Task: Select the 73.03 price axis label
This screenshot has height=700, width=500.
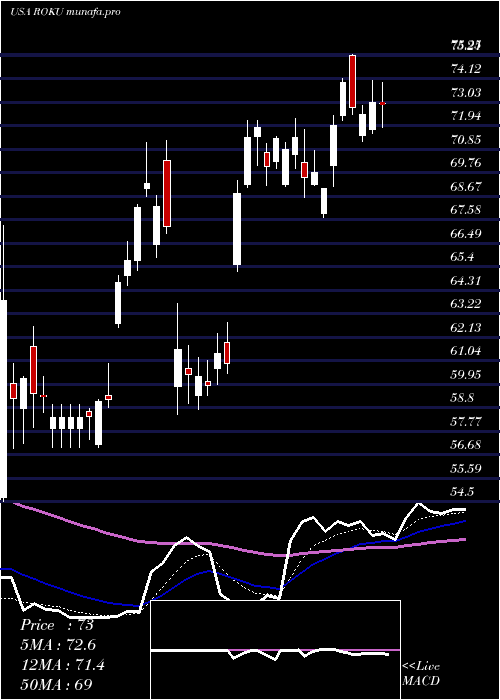Action: click(x=466, y=93)
